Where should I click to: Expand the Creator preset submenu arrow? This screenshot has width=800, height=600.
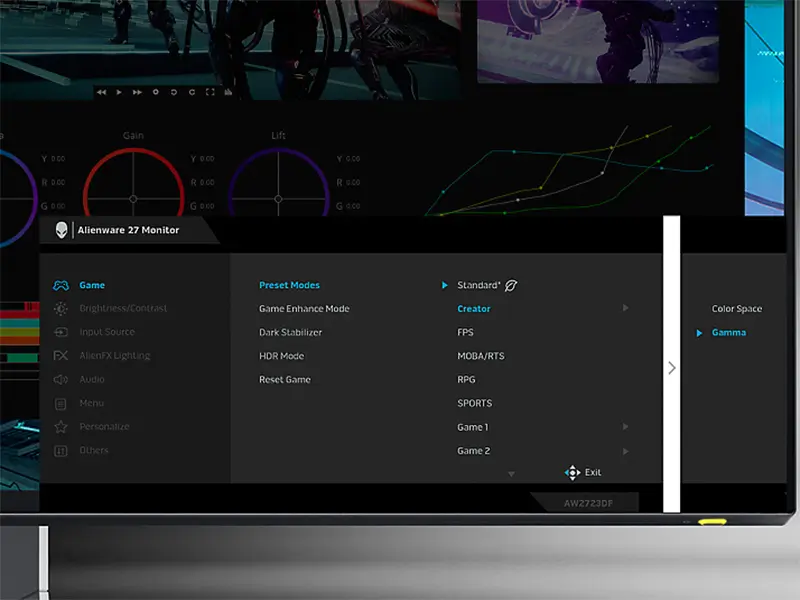(626, 308)
